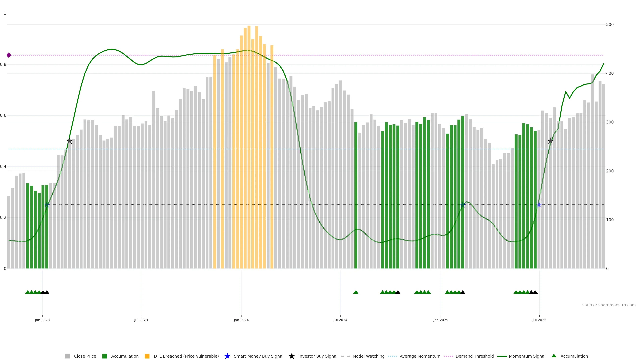Click the Smart Money star near Jul 2025
This screenshot has width=644, height=362.
tap(539, 205)
